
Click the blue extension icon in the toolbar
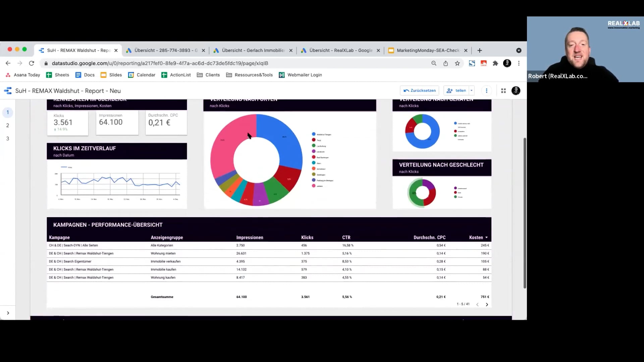(x=472, y=63)
